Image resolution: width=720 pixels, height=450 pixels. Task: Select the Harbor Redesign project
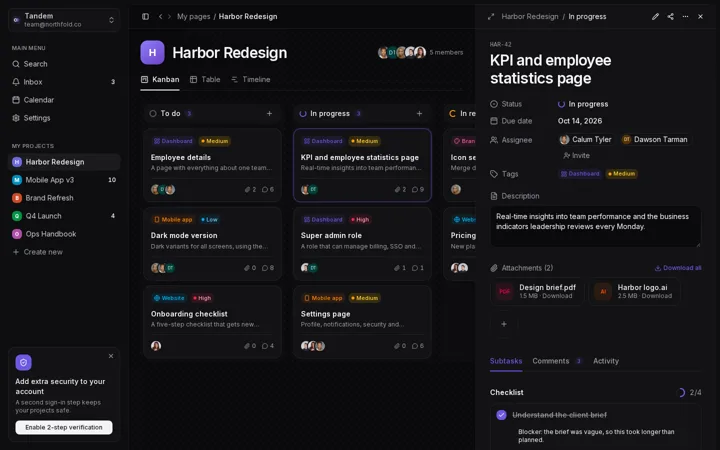(x=64, y=162)
